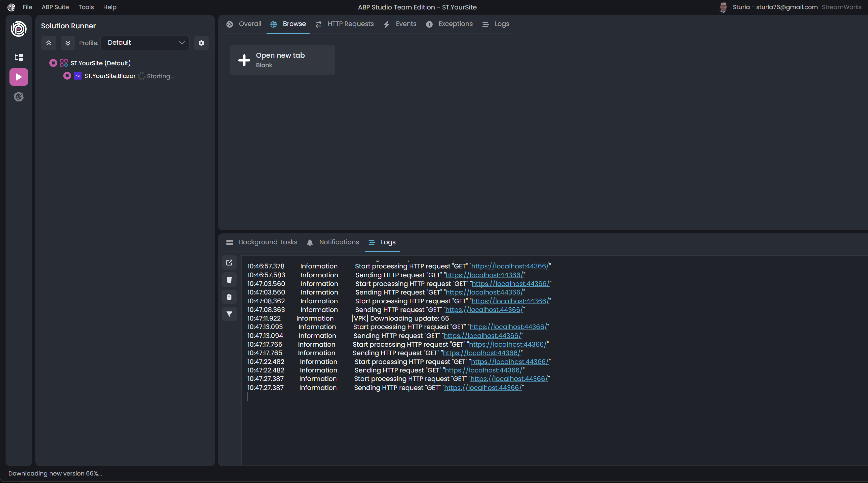This screenshot has height=483, width=868.
Task: Open the ABP Suite menu
Action: [55, 7]
